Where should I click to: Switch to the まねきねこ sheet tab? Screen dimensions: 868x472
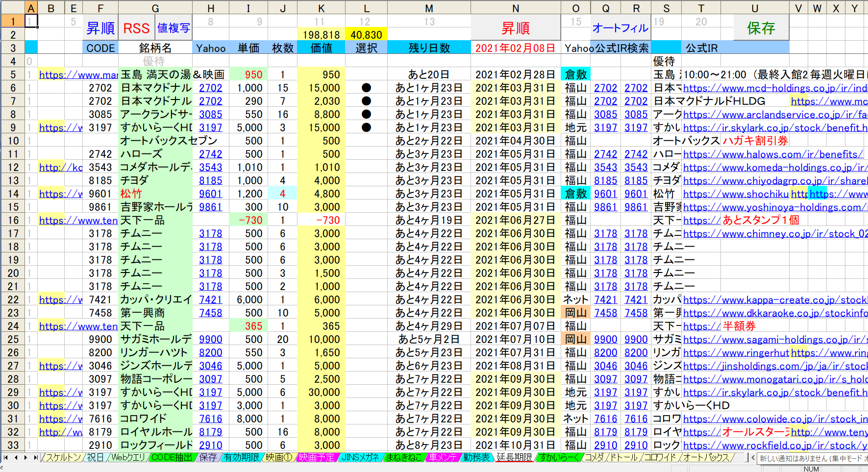coord(404,457)
